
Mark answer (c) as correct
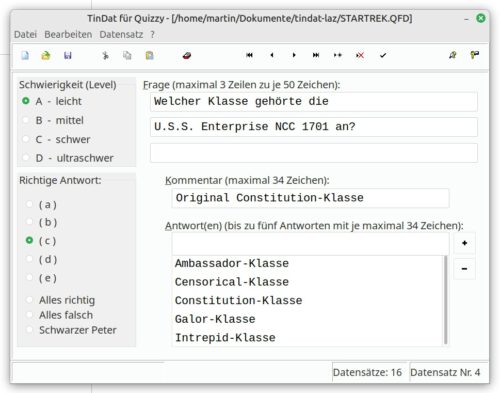pos(41,241)
